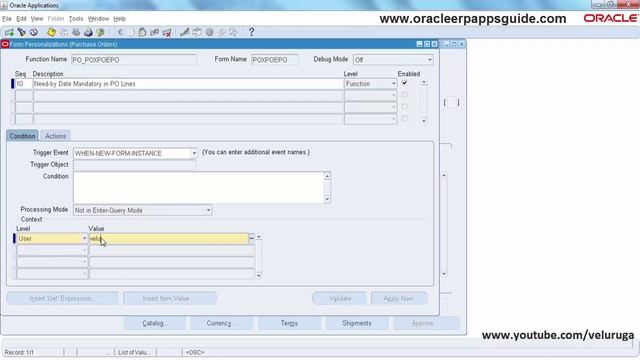Click Currency button in Purchase Orders window
640x360 pixels.
coord(222,323)
